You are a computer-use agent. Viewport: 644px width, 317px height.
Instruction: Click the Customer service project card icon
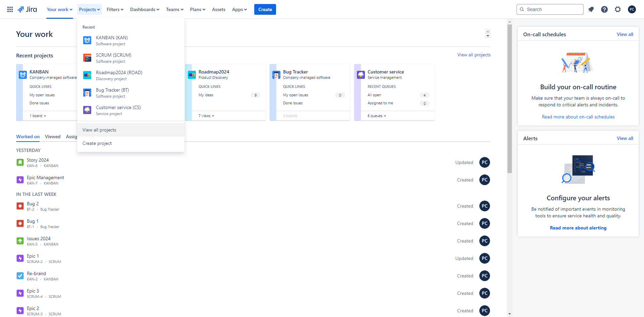[x=361, y=74]
